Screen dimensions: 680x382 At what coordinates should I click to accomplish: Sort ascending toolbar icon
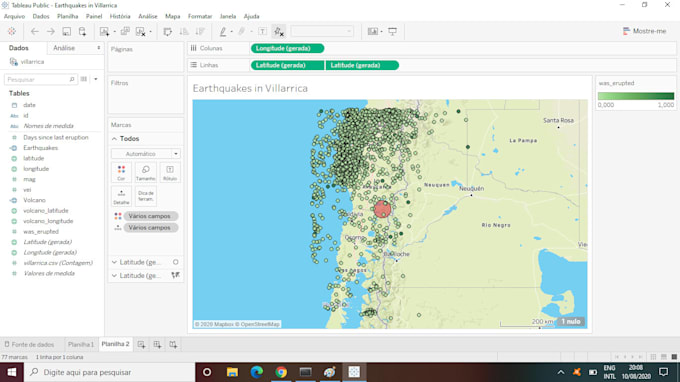coord(184,31)
